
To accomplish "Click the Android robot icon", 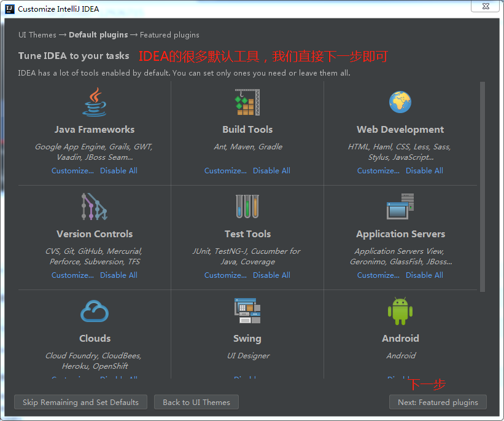I will [x=400, y=311].
